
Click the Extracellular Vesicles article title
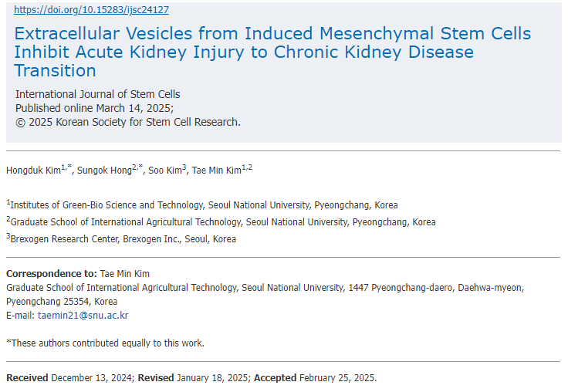click(272, 52)
